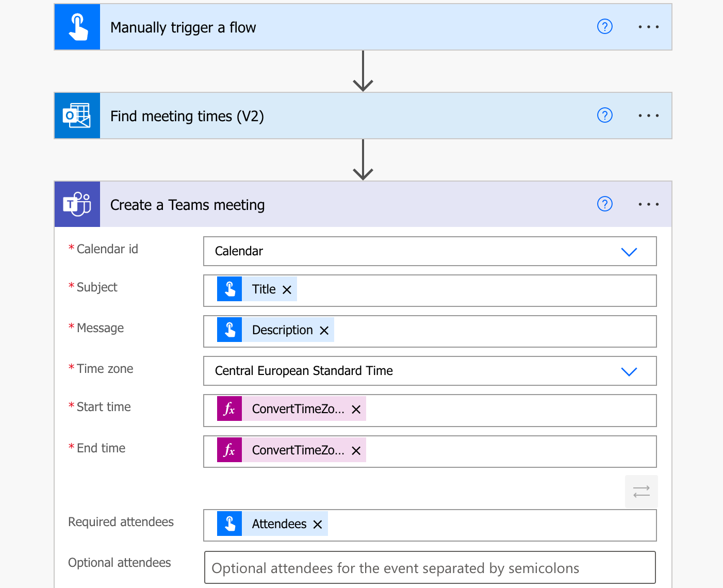Open the ellipsis menu for Create a Teams meeting
Viewport: 723px width, 588px height.
(x=648, y=204)
